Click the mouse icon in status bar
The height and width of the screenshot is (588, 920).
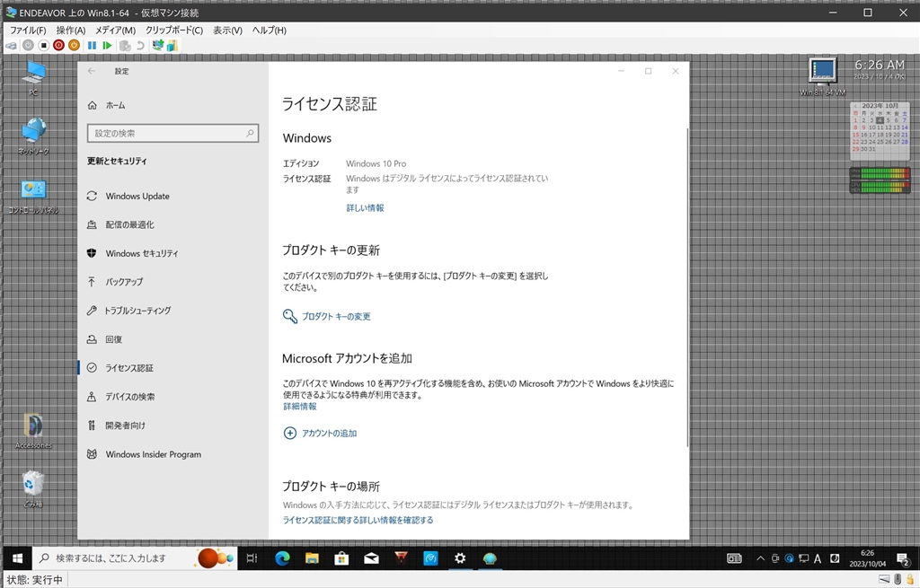pos(898,579)
